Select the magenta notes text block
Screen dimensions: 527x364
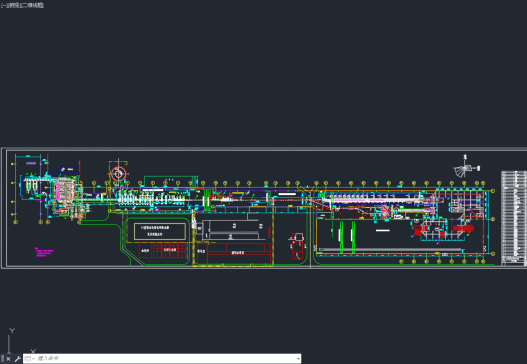[44, 252]
